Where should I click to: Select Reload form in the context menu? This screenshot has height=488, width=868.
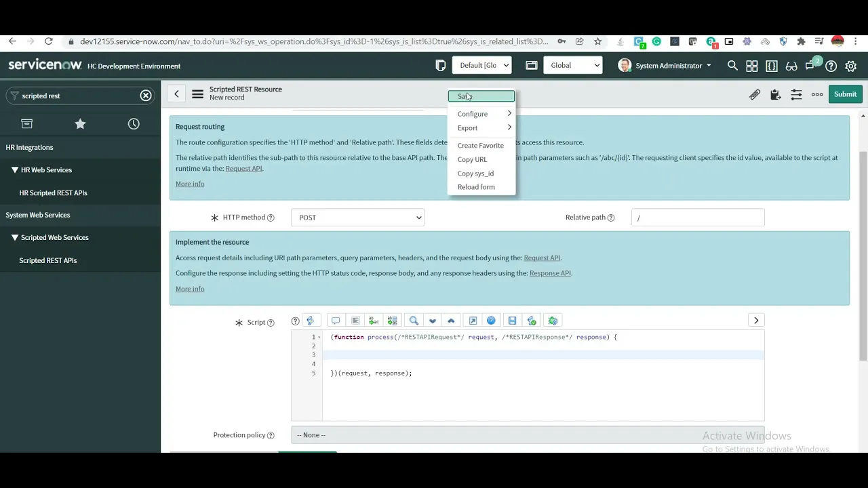click(x=477, y=187)
